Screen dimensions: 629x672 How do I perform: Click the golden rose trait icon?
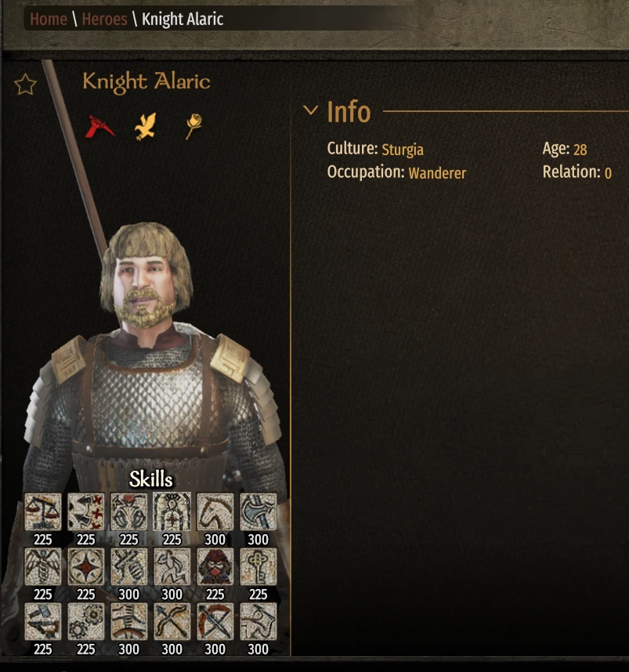click(x=193, y=126)
